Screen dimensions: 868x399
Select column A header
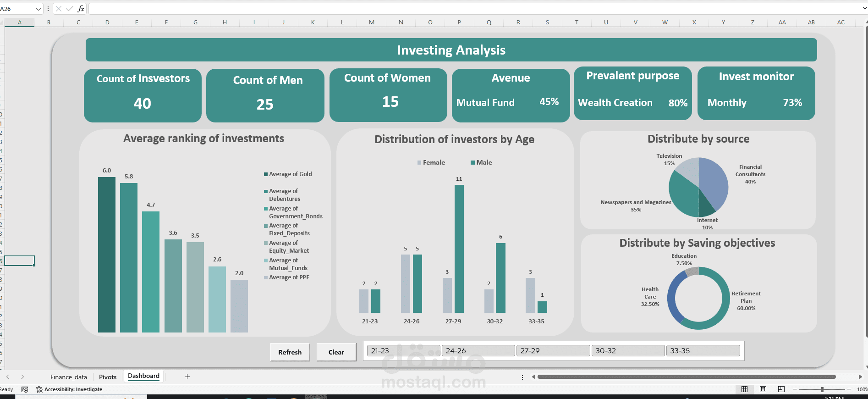coord(20,22)
